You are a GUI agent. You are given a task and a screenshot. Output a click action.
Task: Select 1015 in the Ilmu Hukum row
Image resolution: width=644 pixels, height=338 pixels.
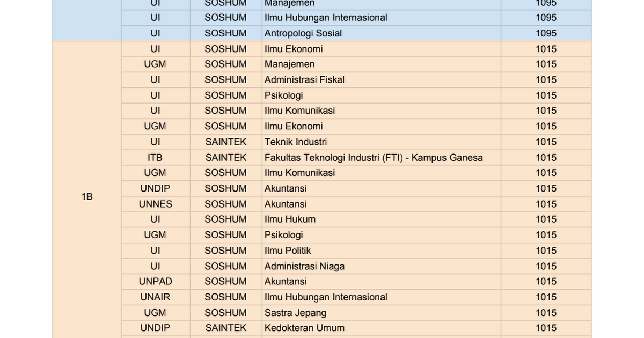(x=546, y=219)
